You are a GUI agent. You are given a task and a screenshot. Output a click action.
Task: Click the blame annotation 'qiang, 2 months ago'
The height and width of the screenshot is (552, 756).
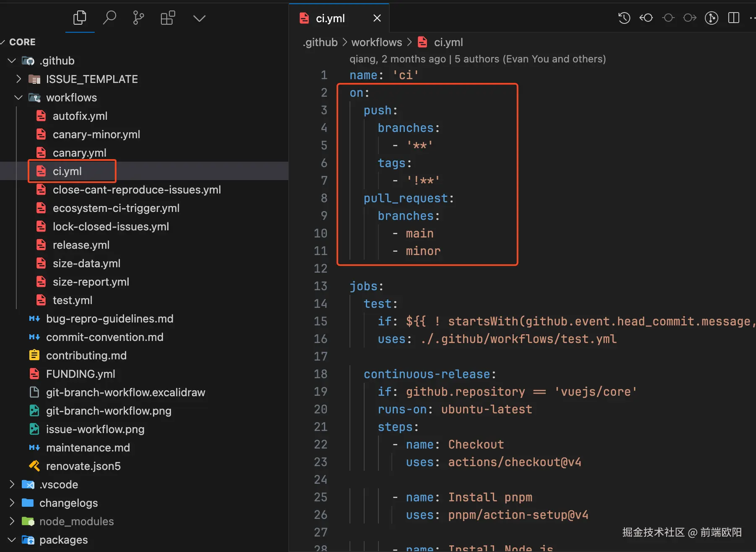point(398,59)
